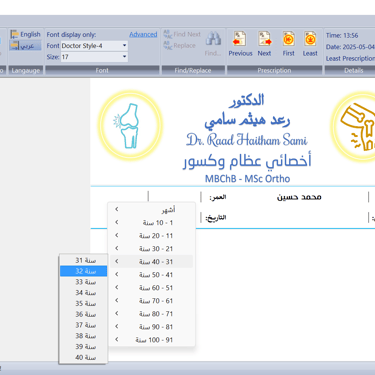Select age 34 سنة
375x375 pixels.
click(x=83, y=293)
